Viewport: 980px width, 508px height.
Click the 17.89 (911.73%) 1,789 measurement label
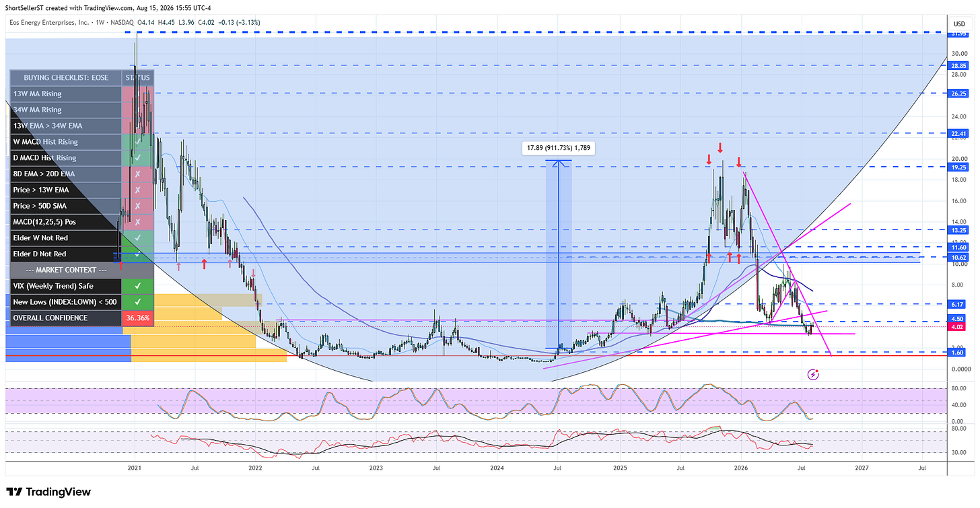click(559, 148)
